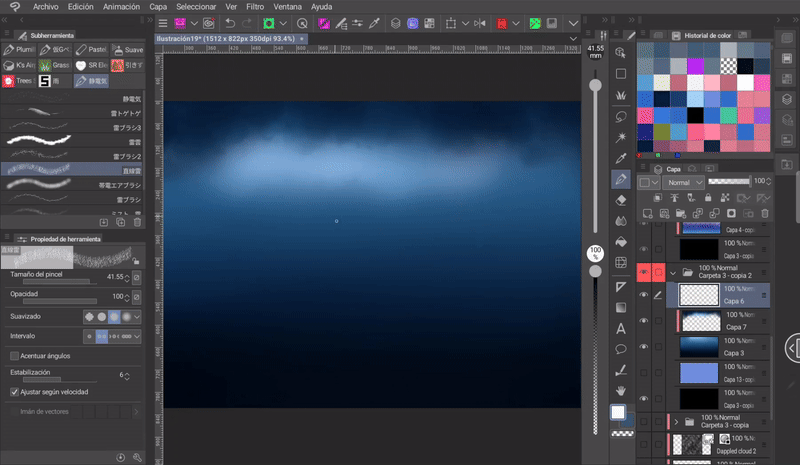Expand the command bar overflow chevron
The height and width of the screenshot is (465, 800).
click(x=573, y=23)
